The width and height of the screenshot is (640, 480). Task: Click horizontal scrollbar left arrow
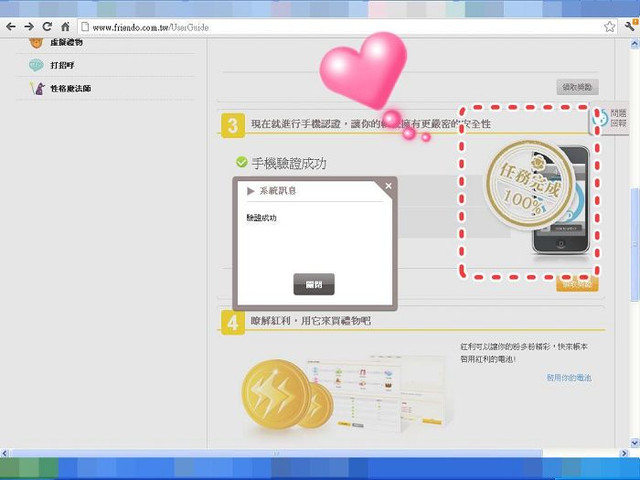(4, 453)
